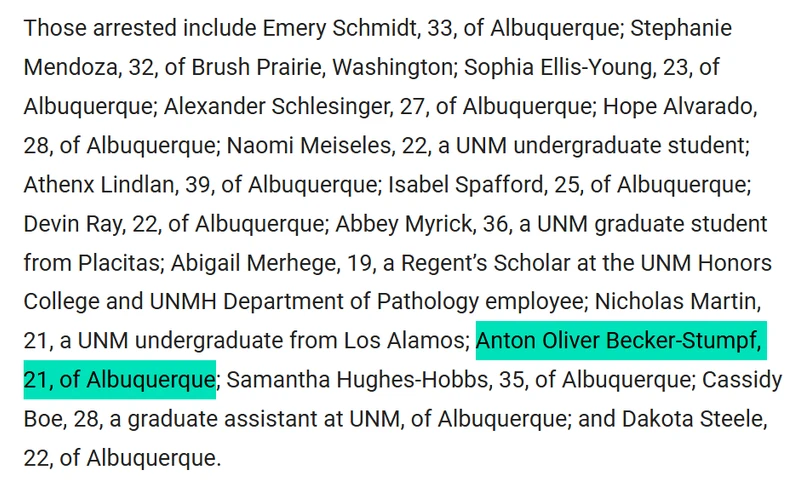The height and width of the screenshot is (499, 800).
Task: Click the highlighted name Anton Oliver Becker-Stumpf
Action: pos(620,342)
